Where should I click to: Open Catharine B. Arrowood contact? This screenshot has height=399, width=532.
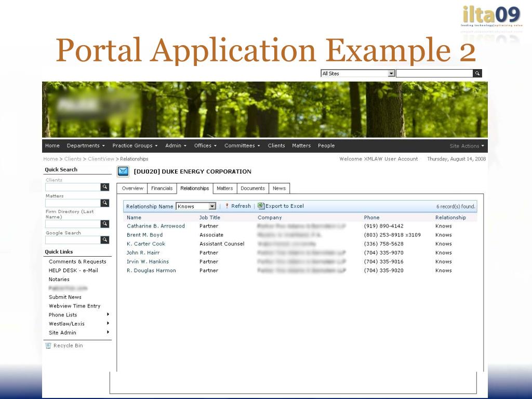pyautogui.click(x=156, y=226)
